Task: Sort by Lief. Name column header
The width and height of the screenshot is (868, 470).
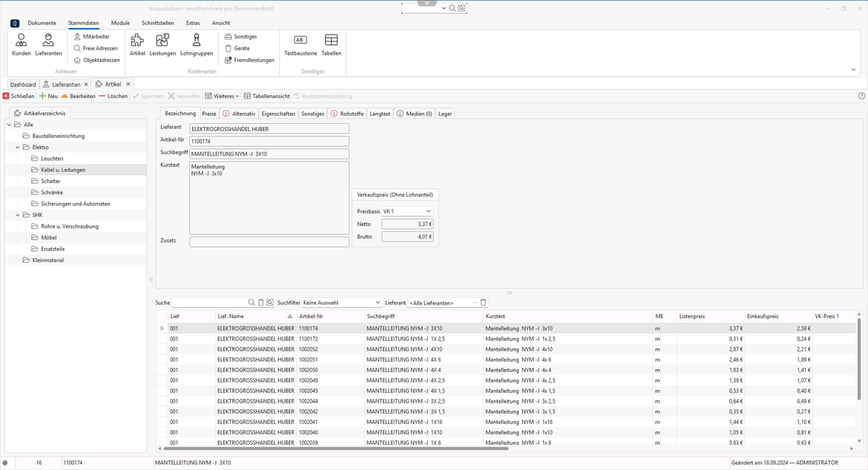Action: click(x=254, y=316)
